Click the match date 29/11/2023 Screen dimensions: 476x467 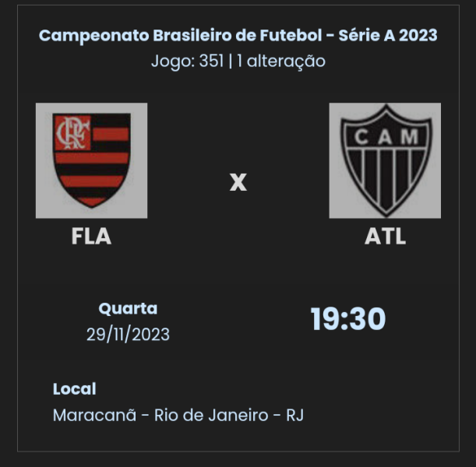tap(128, 334)
